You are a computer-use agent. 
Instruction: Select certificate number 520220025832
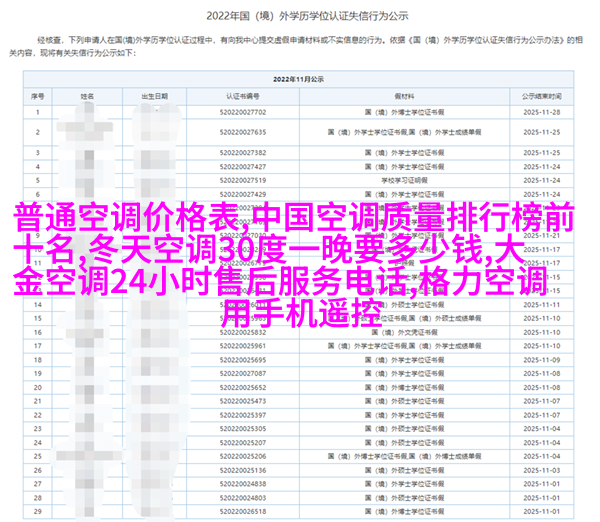tap(243, 332)
